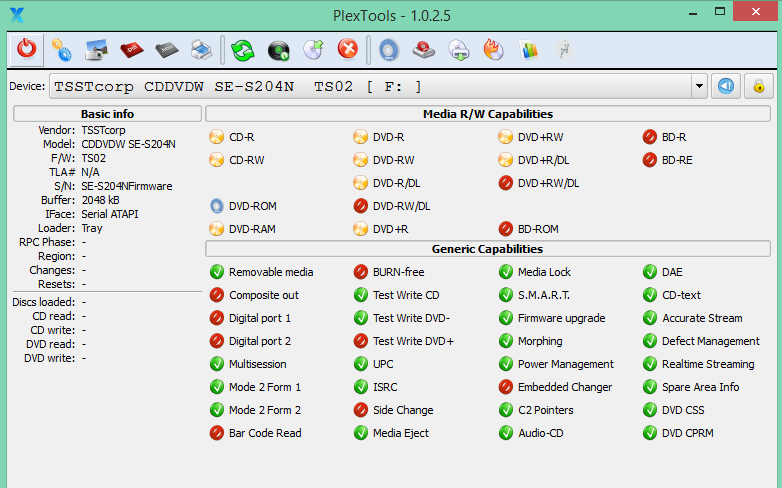Click the BURN-free red indicator
The width and height of the screenshot is (782, 488).
tap(361, 271)
